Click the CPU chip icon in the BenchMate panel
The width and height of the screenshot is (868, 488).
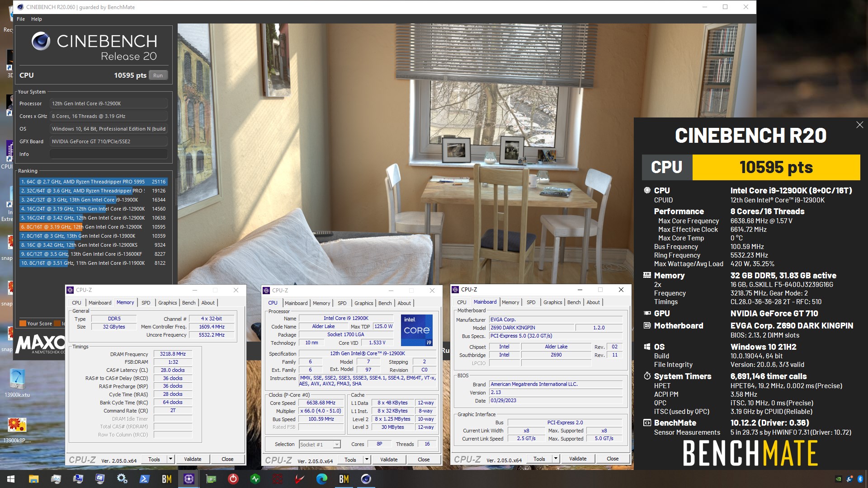pyautogui.click(x=647, y=190)
